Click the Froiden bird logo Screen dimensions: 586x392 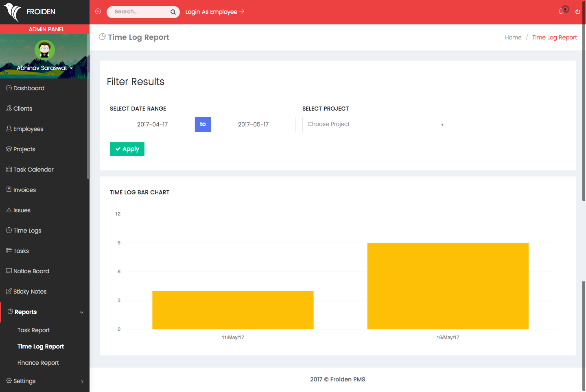coord(12,12)
